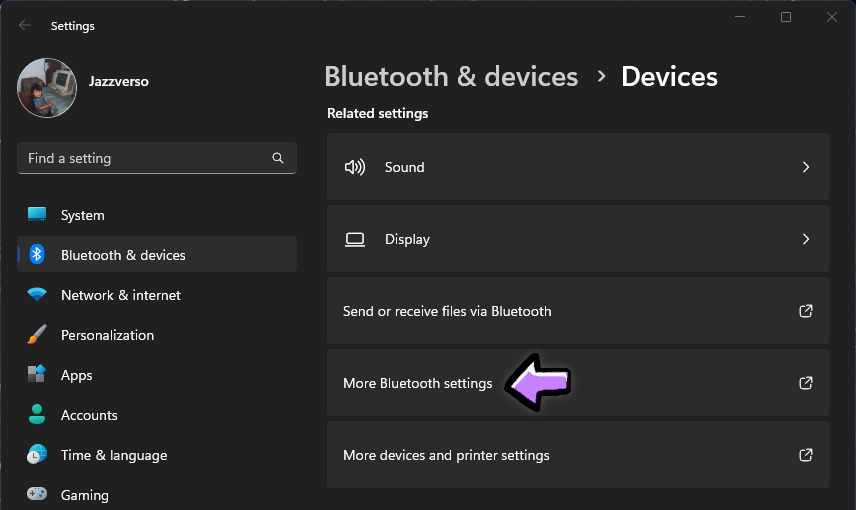Navigate to Bluetooth & devices breadcrumb
856x510 pixels.
(451, 77)
